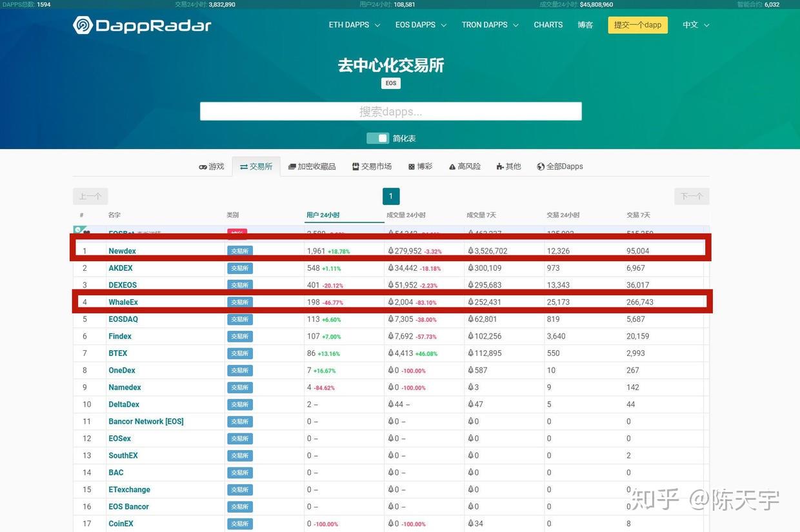This screenshot has height=532, width=800.
Task: Open the AKDEX dapp link
Action: coord(121,268)
